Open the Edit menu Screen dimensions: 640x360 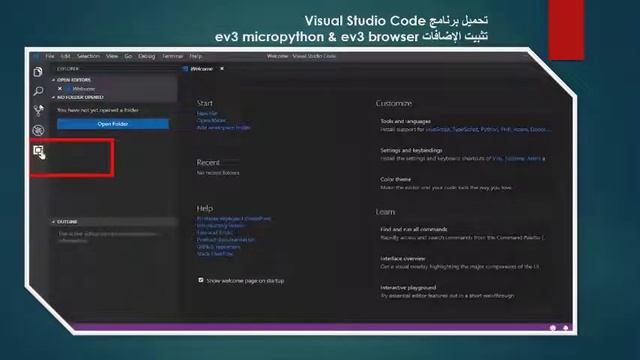click(65, 56)
